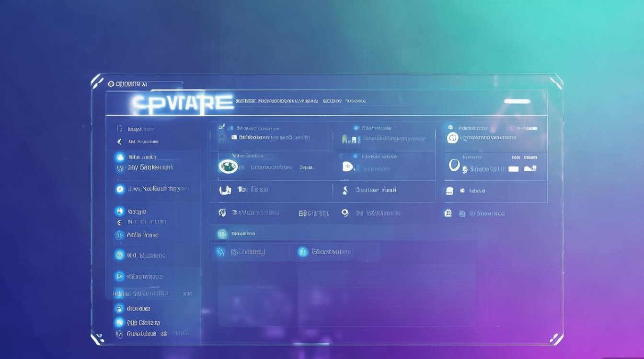Click the glowing spiral icon in the highlighted center row

(222, 234)
